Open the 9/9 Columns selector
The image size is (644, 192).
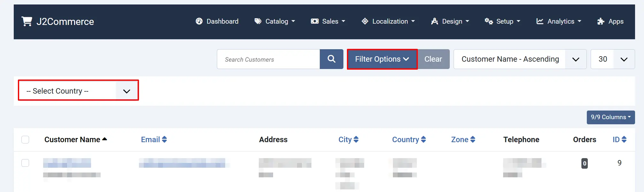611,117
